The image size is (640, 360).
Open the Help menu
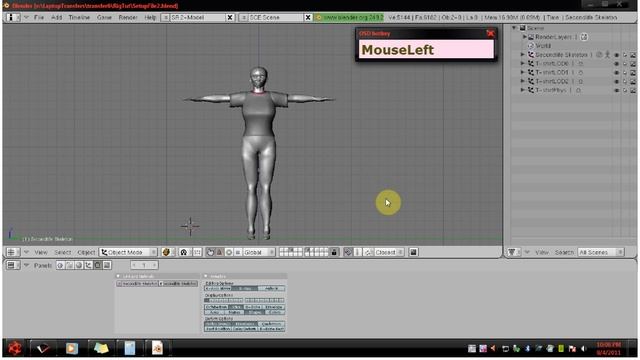pos(150,18)
